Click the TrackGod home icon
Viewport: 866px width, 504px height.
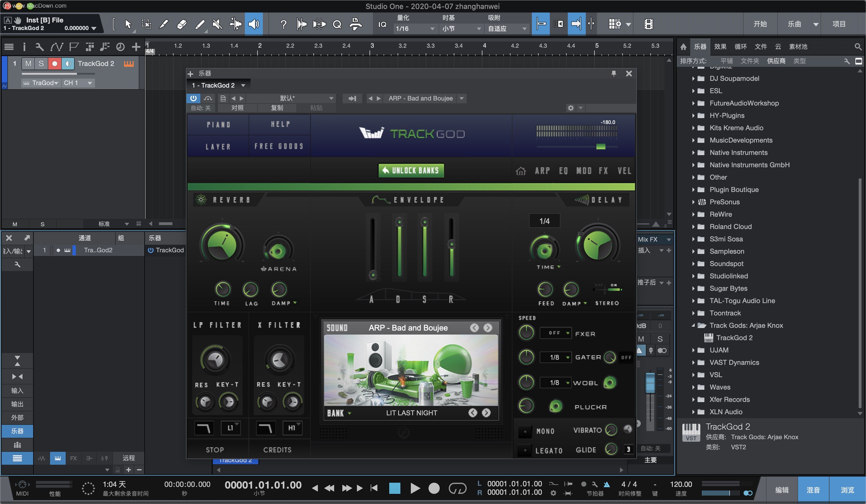pos(521,171)
